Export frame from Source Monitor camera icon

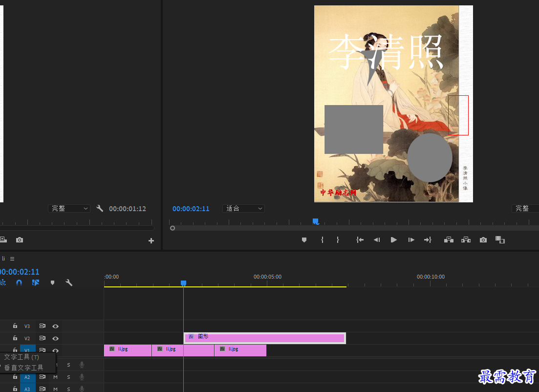20,240
